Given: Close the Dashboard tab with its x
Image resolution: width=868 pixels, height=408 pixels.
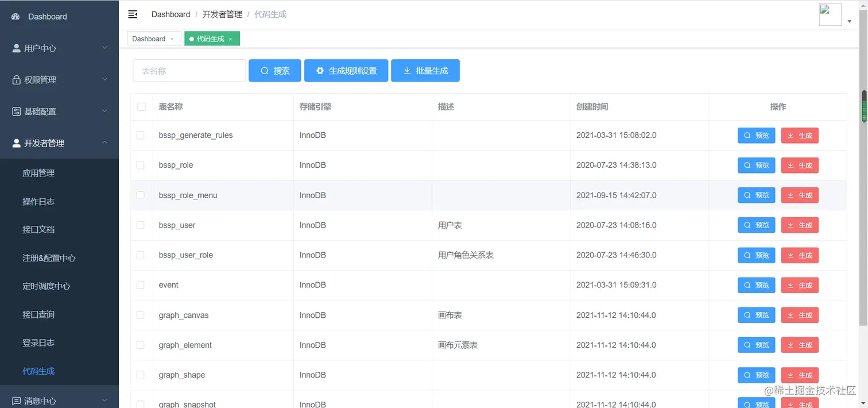Looking at the screenshot, I should click(x=172, y=39).
